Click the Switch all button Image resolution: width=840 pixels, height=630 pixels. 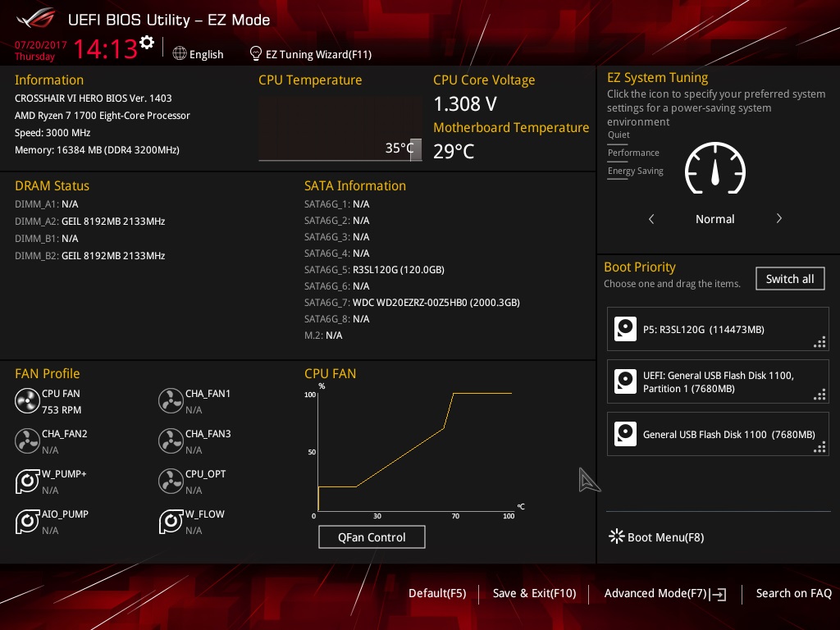tap(790, 279)
